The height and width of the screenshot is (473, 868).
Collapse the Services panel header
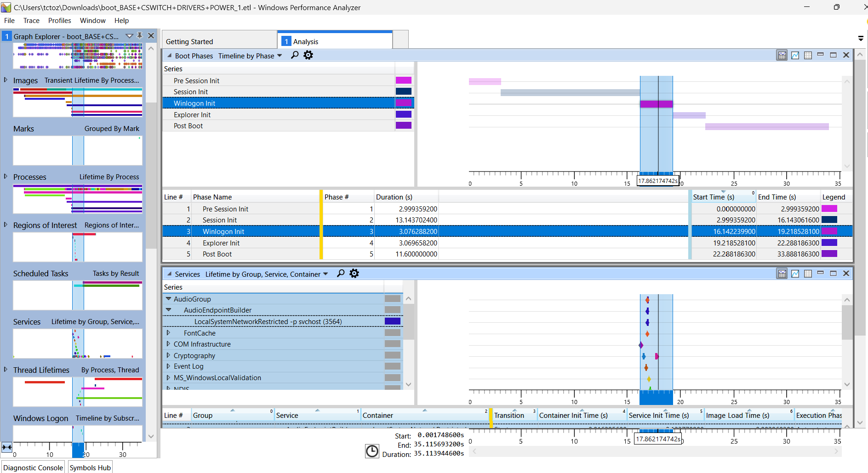169,274
